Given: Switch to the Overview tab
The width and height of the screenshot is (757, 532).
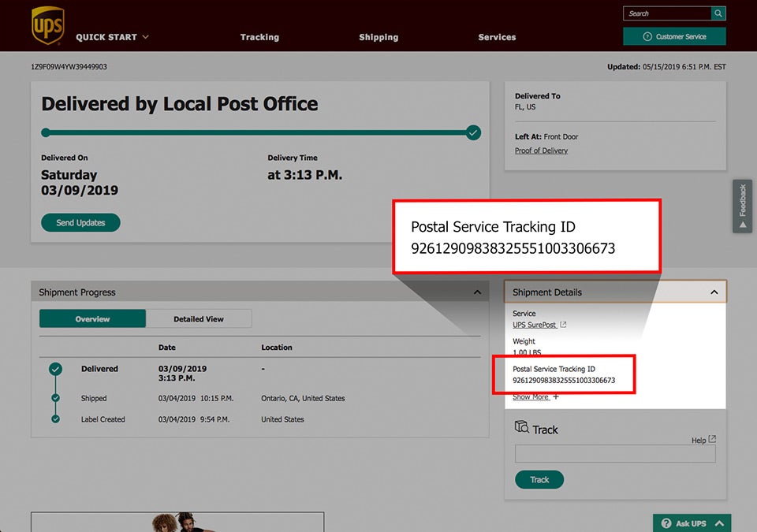Looking at the screenshot, I should coord(92,318).
